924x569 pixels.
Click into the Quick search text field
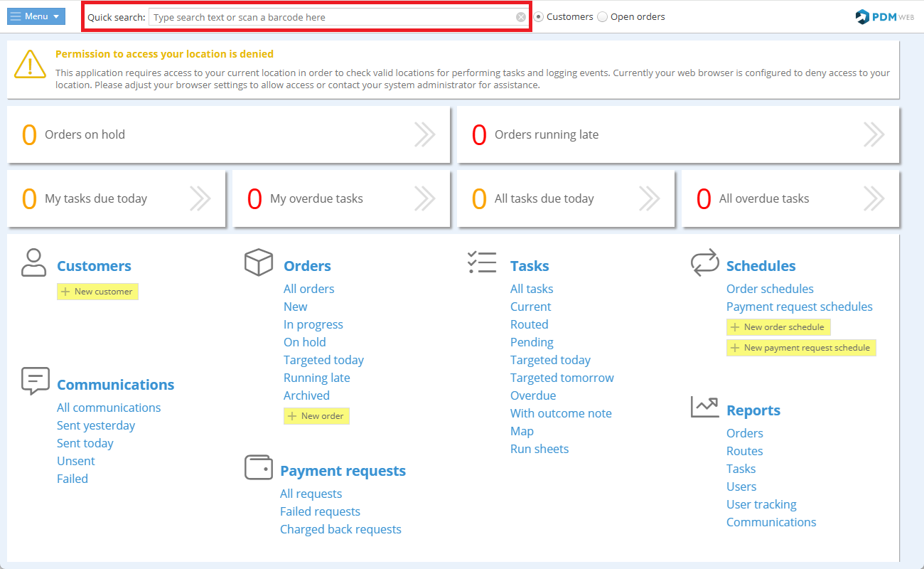point(331,17)
